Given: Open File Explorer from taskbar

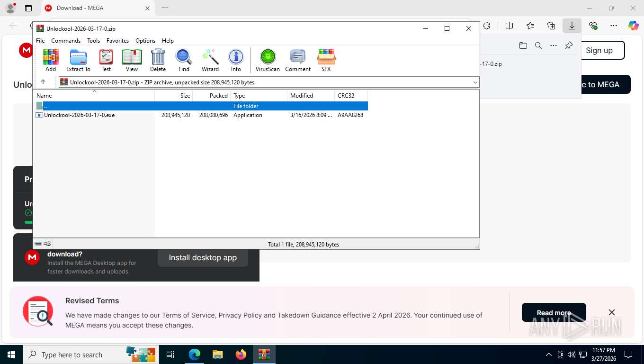Looking at the screenshot, I should coord(217,355).
